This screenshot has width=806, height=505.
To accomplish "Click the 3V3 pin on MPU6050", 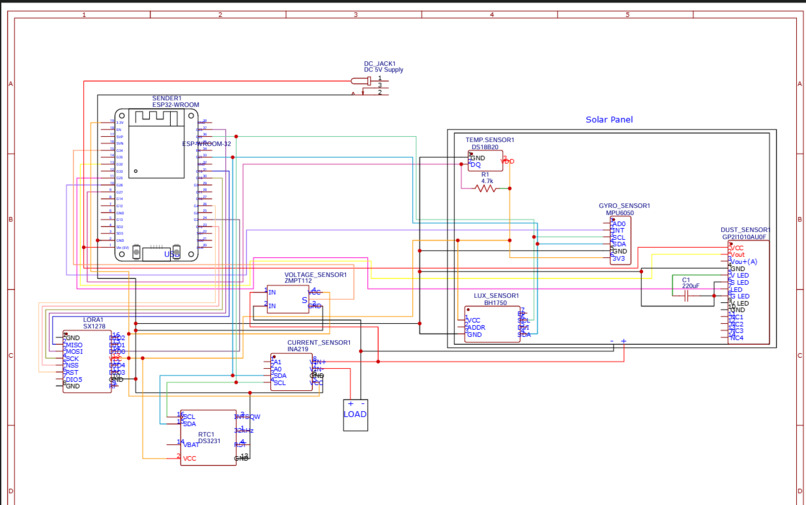I will click(618, 259).
